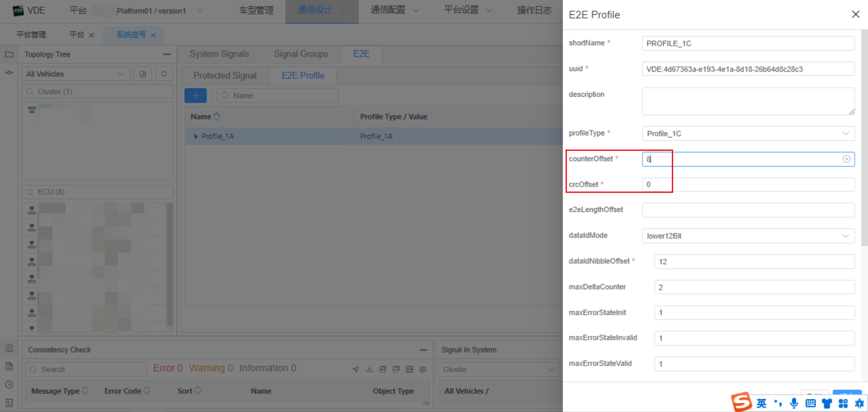Click the maxDeltaCounter input field
This screenshot has width=868, height=412.
(755, 287)
